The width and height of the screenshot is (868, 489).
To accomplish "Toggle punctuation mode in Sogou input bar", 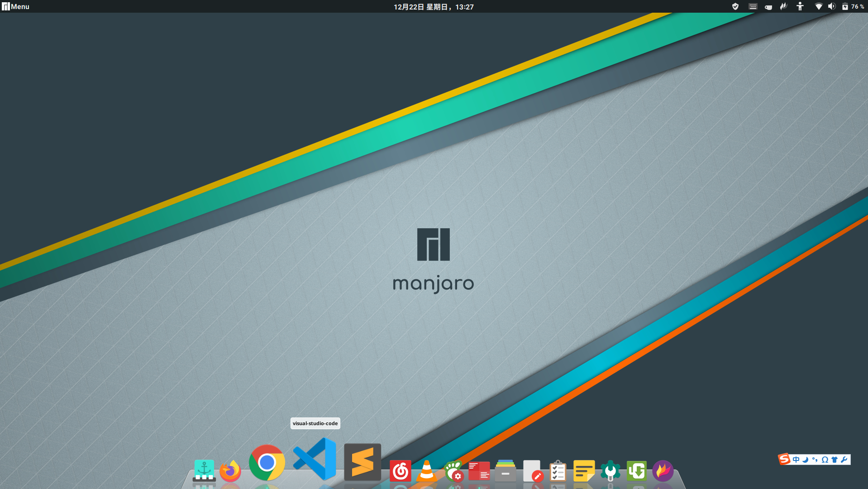I will pos(815,460).
